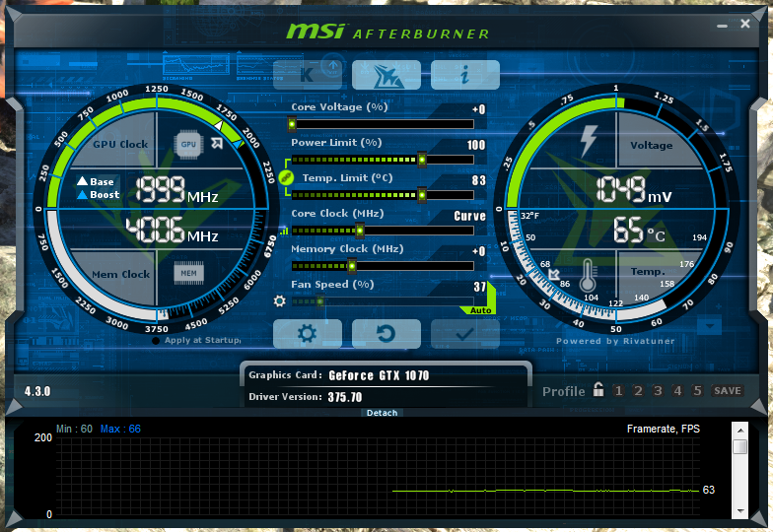Click the Framerate, FPS graph label
Image resolution: width=773 pixels, height=532 pixels.
[663, 430]
